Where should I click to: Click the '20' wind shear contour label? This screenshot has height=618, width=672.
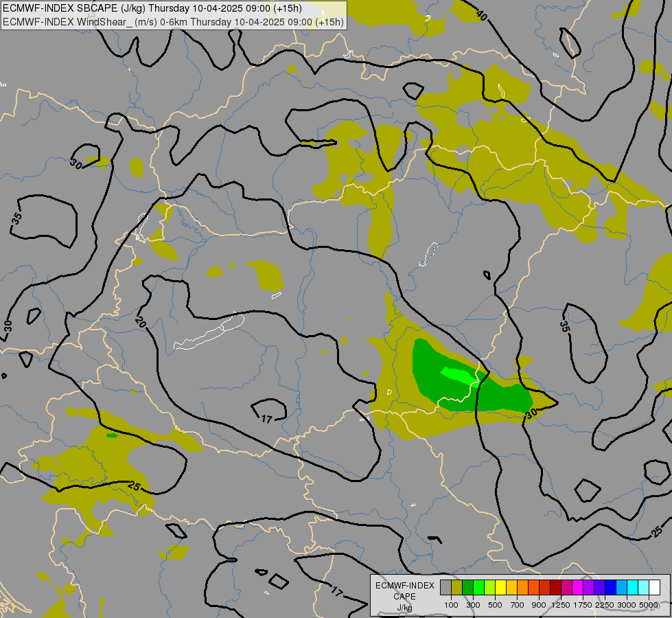coord(140,322)
